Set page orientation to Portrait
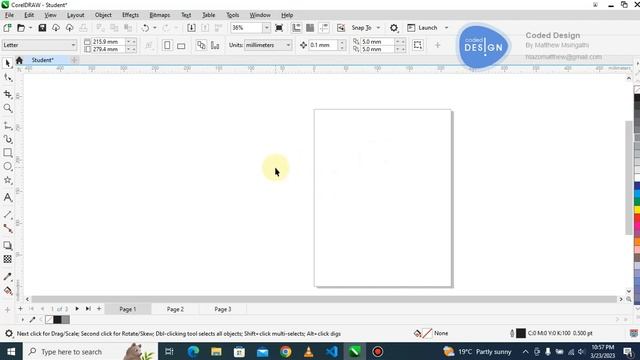Viewport: 640px width, 360px height. 167,45
